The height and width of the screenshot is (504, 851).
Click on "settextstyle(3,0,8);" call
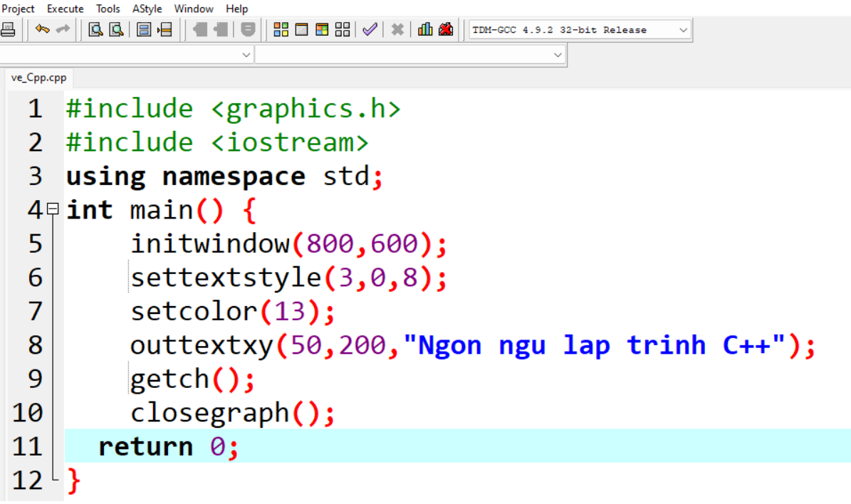pyautogui.click(x=288, y=278)
